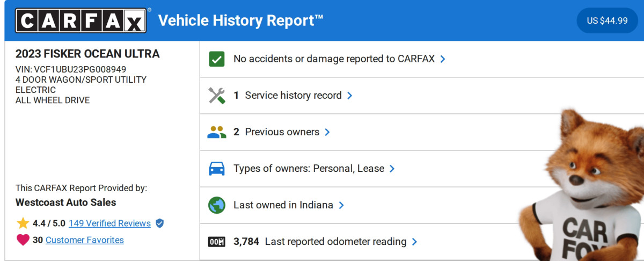Click the two-people previous owners icon
This screenshot has width=644, height=261.
tap(217, 132)
